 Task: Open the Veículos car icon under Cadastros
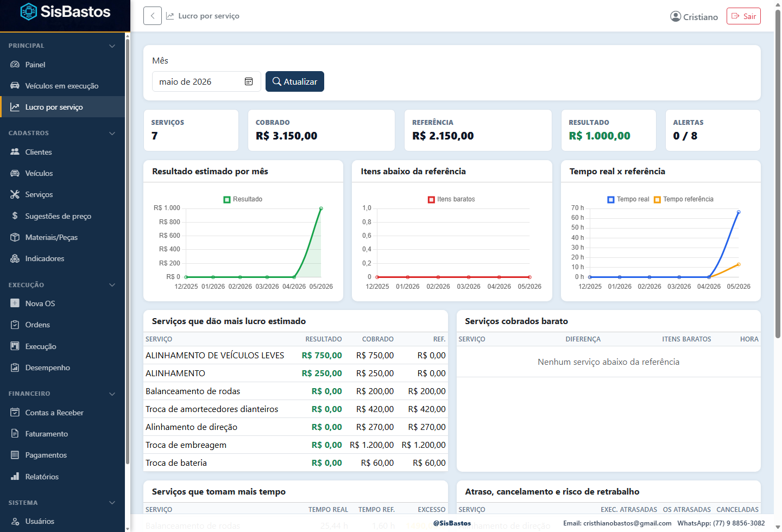15,173
